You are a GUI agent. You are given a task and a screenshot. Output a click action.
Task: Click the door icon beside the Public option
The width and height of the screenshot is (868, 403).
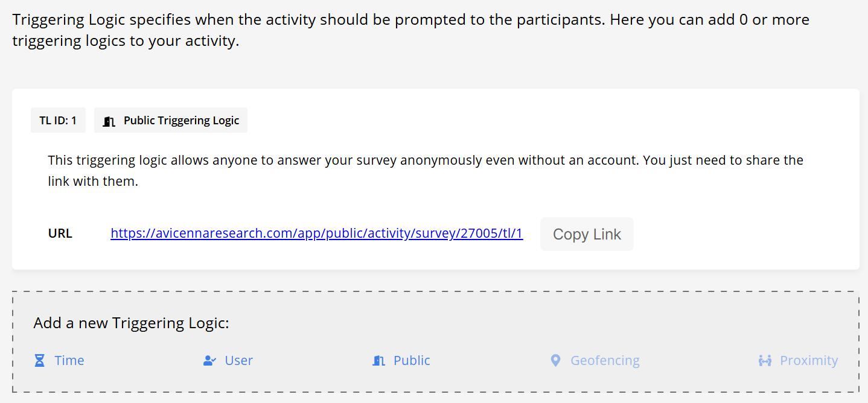point(378,361)
